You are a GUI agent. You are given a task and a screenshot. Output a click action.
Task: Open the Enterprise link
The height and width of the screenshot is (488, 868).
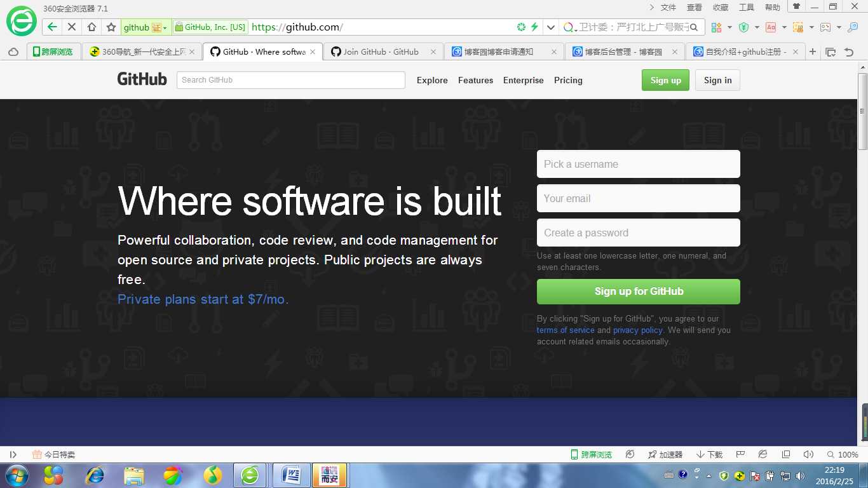tap(524, 80)
